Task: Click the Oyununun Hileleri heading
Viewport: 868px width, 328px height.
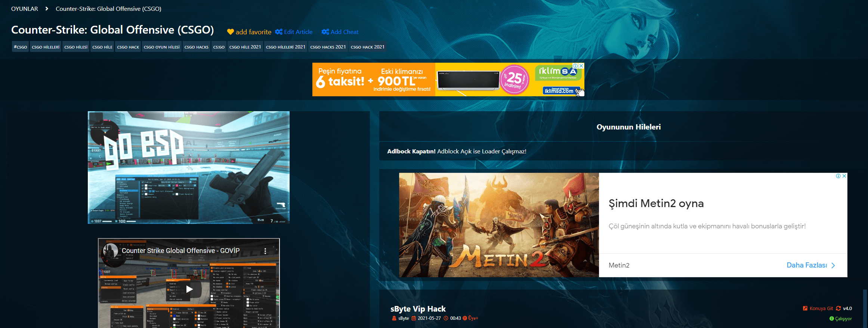Action: pos(628,127)
